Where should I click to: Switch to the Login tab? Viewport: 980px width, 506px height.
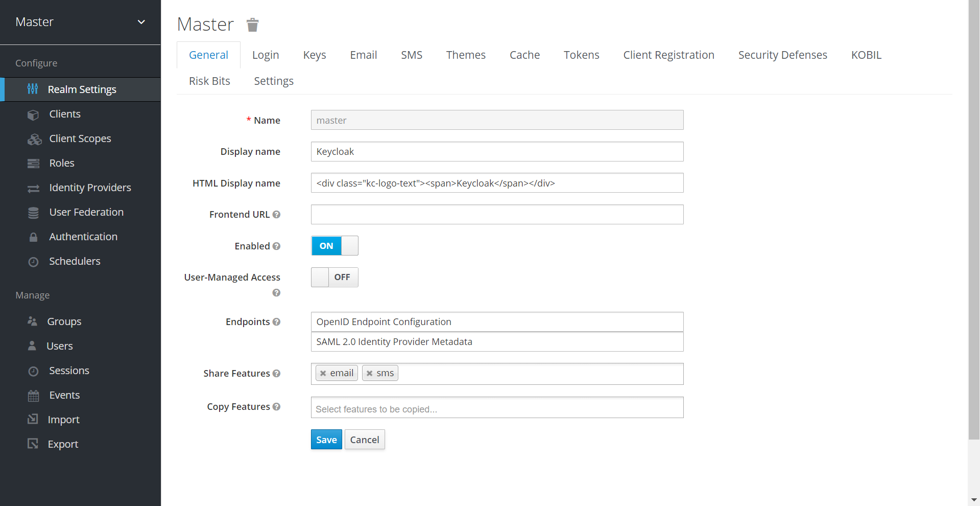[x=266, y=55]
